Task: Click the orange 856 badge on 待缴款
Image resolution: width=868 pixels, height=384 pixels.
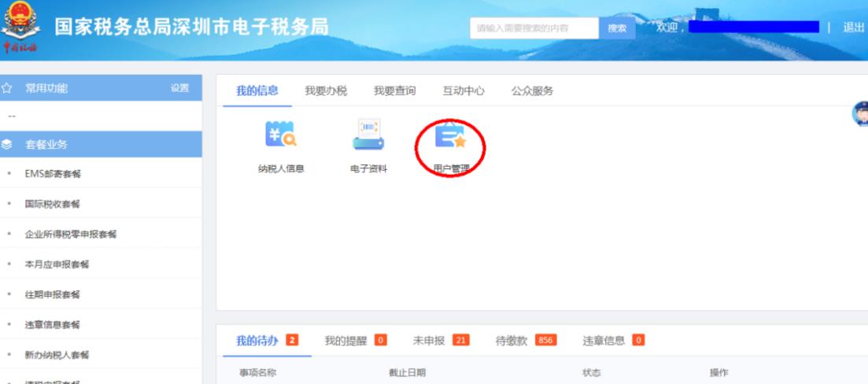Action: click(545, 340)
